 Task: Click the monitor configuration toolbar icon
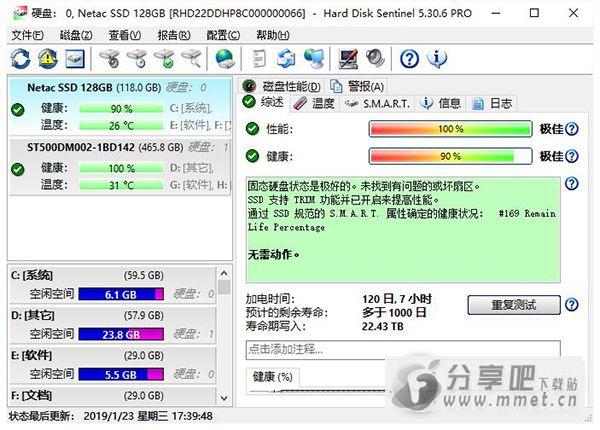[348, 59]
